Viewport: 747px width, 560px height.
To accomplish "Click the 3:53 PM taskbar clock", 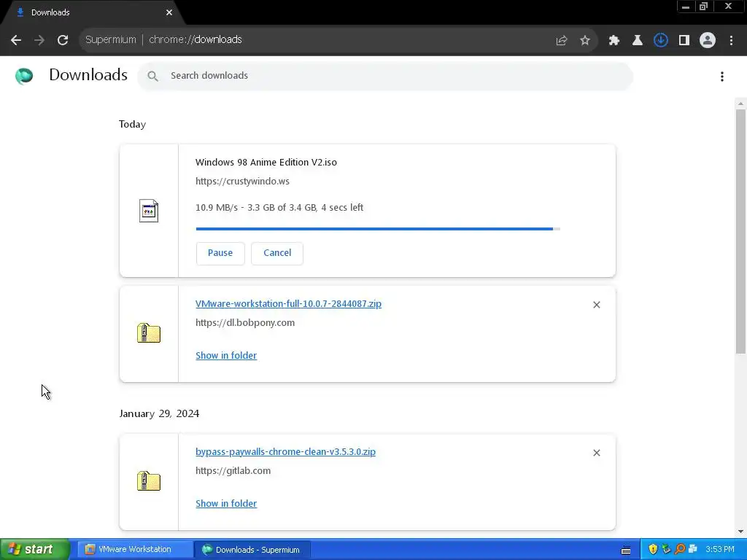I will (x=720, y=550).
